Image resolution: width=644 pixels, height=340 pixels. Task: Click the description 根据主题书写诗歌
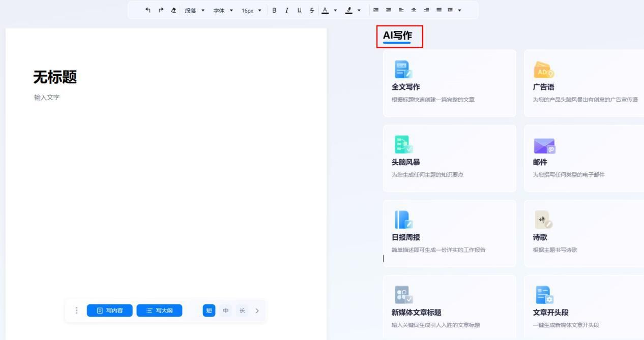tap(555, 250)
